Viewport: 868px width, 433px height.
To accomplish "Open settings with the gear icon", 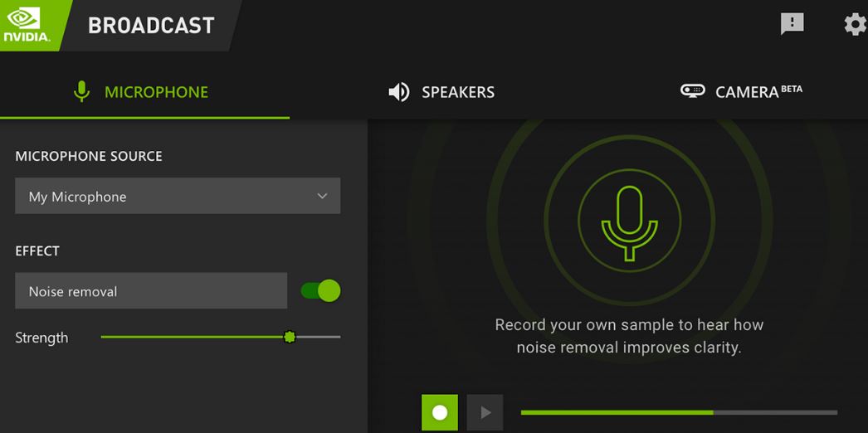I will 856,24.
